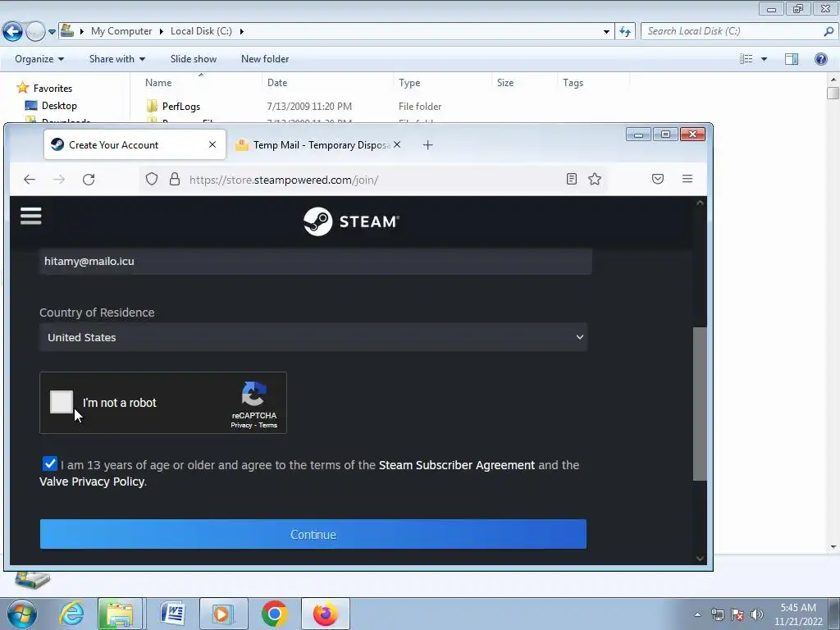Open the tracking protection shield icon
This screenshot has width=840, height=630.
(152, 179)
